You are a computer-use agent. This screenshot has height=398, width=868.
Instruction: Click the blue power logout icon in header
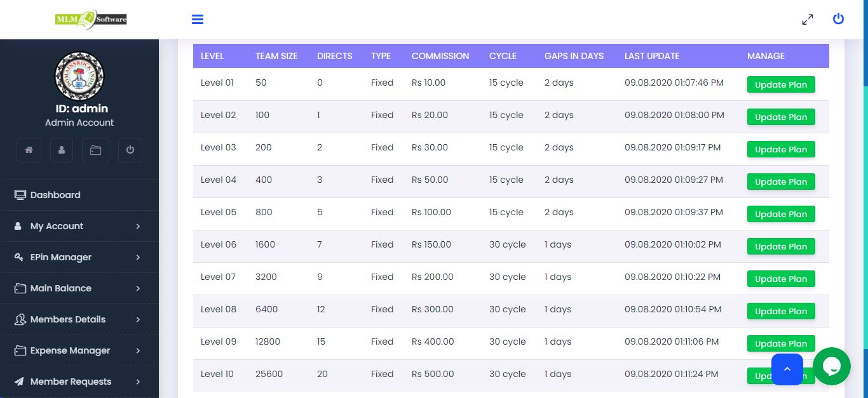838,19
